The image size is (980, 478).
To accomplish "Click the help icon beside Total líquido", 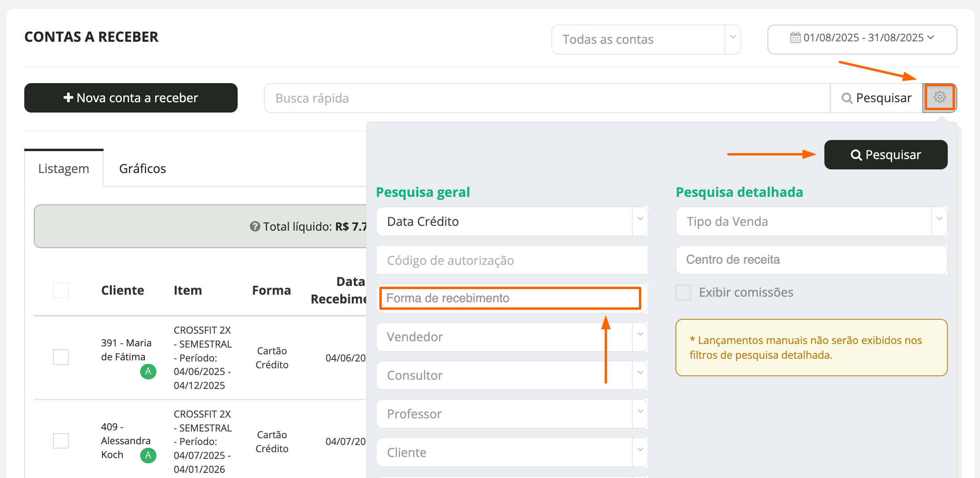I will (255, 226).
